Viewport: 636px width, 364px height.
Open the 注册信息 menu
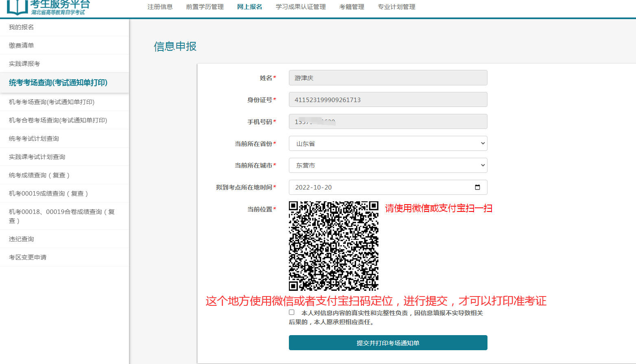160,7
